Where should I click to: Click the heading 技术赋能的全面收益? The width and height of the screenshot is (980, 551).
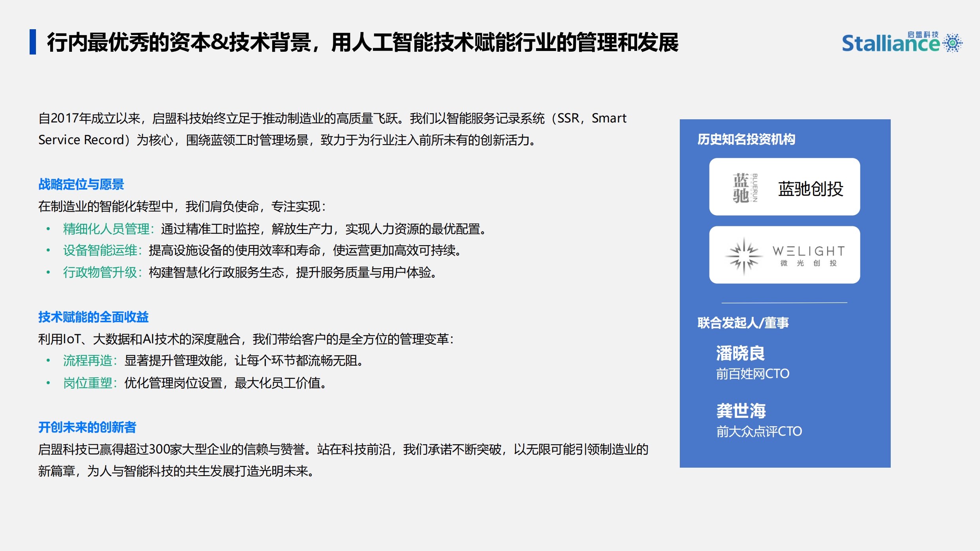click(93, 317)
